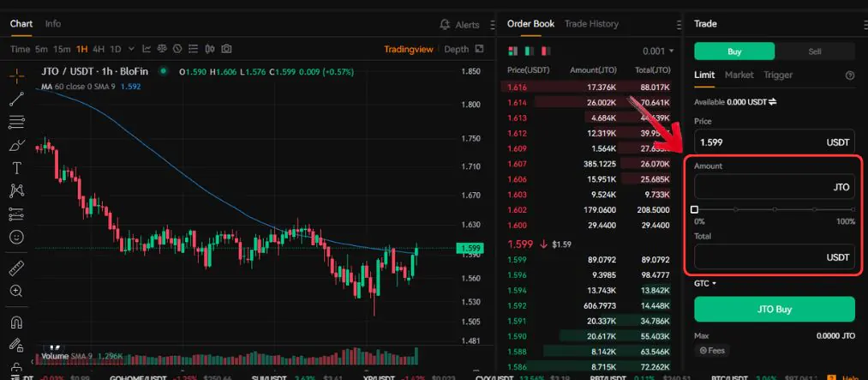Click the JTO Buy button

click(775, 309)
